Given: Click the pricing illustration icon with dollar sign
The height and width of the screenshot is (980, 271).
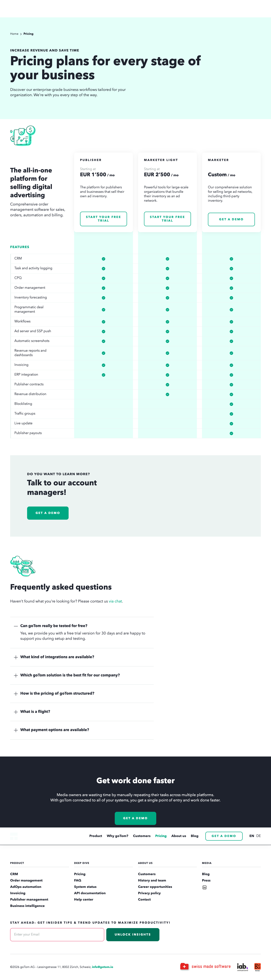Looking at the screenshot, I should pos(23,135).
